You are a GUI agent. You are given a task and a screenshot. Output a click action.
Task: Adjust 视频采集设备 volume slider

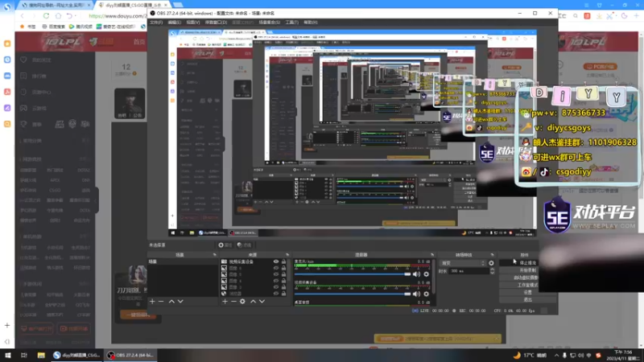click(353, 294)
